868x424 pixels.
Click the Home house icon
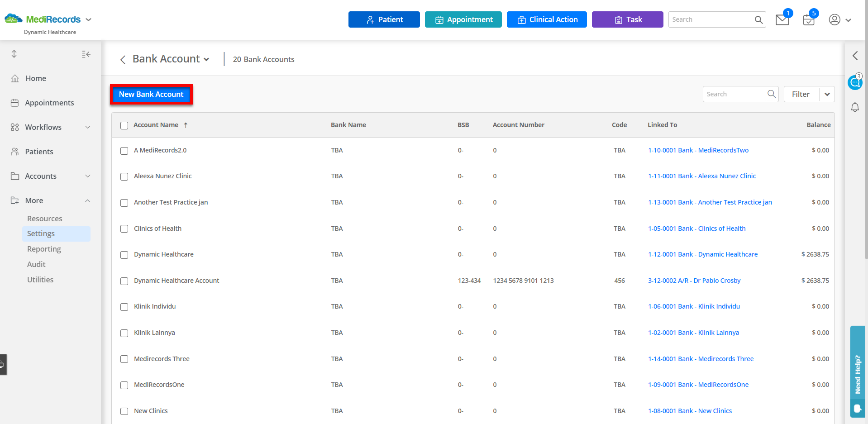(15, 78)
